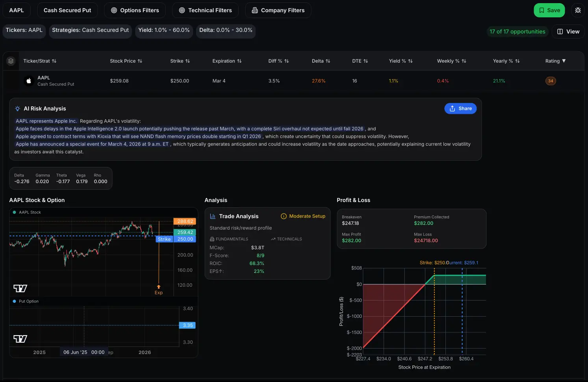This screenshot has width=588, height=382.
Task: Open Company Filters
Action: [x=278, y=10]
